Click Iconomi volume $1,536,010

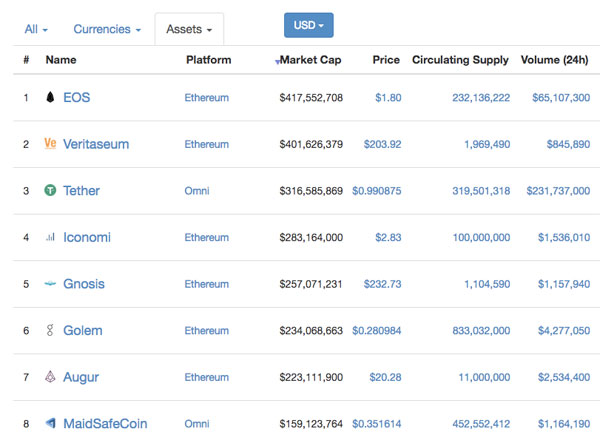pos(564,237)
